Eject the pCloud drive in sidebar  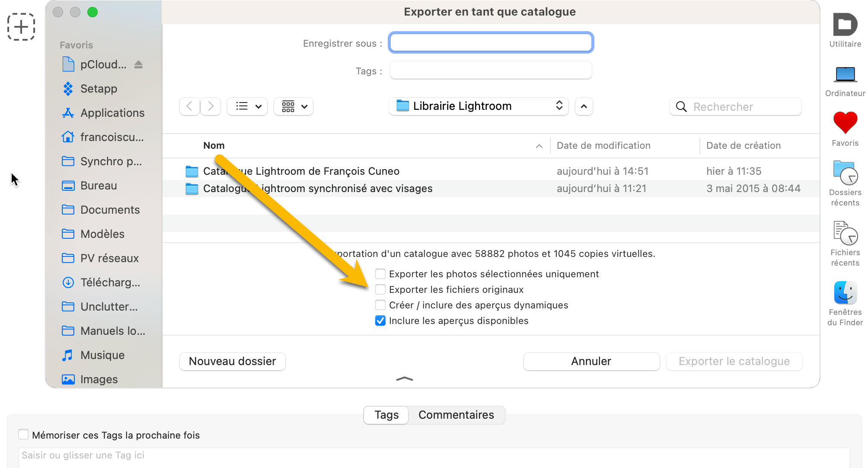click(138, 64)
